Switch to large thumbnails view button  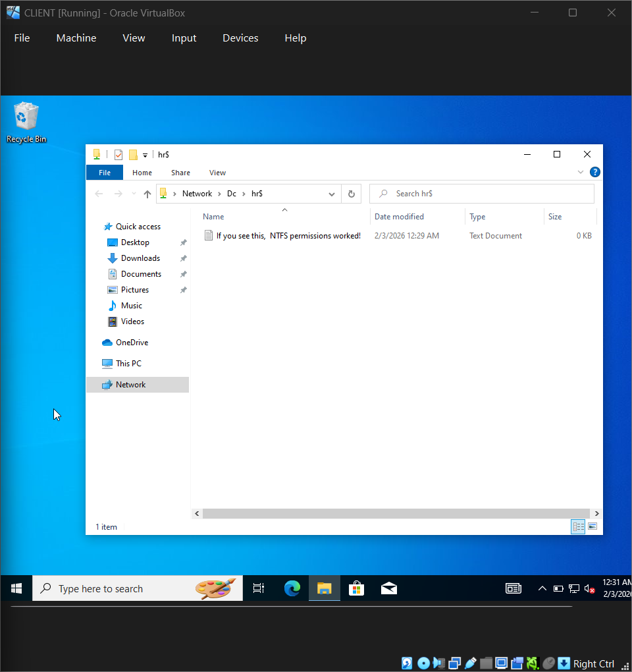point(592,526)
